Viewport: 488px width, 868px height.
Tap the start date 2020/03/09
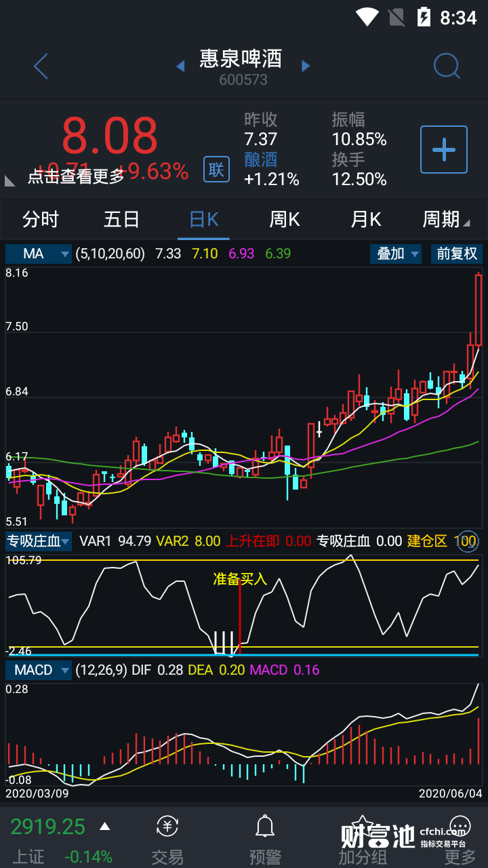point(36,793)
